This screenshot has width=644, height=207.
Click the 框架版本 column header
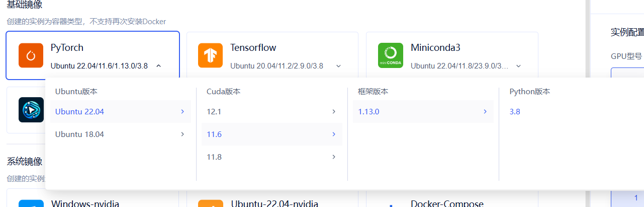click(x=373, y=92)
